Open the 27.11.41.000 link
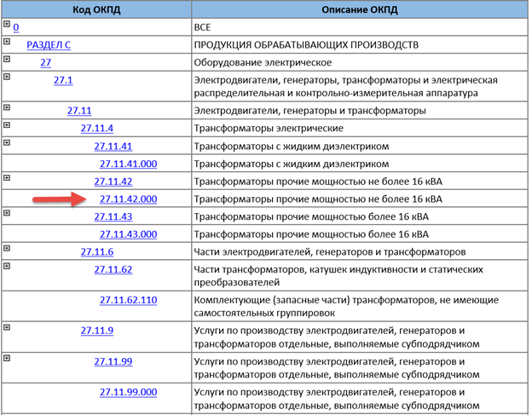Image resolution: width=532 pixels, height=415 pixels. click(128, 164)
